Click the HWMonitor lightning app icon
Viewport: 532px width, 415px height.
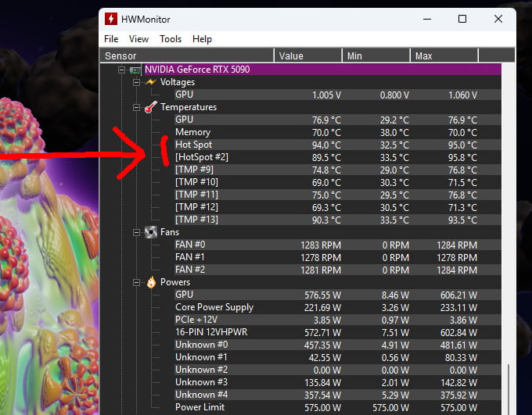tap(111, 19)
